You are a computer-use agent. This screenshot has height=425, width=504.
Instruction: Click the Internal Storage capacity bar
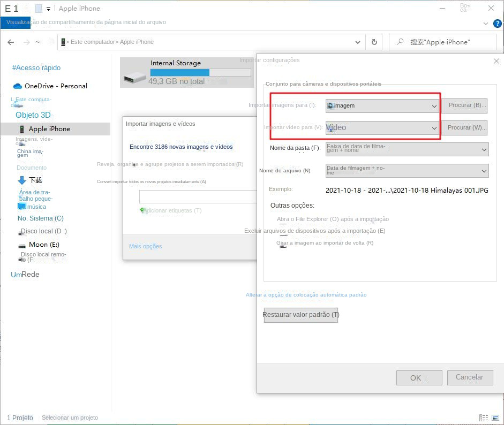pos(200,73)
